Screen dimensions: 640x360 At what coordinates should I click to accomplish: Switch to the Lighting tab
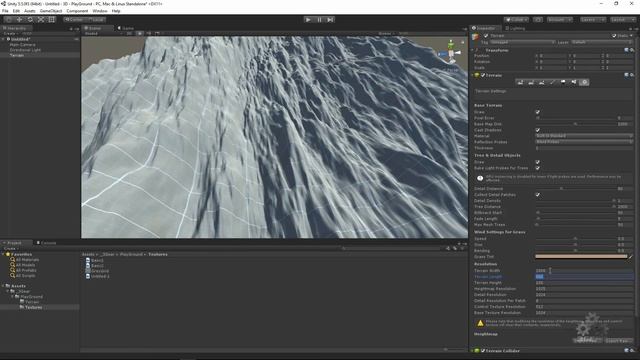516,28
